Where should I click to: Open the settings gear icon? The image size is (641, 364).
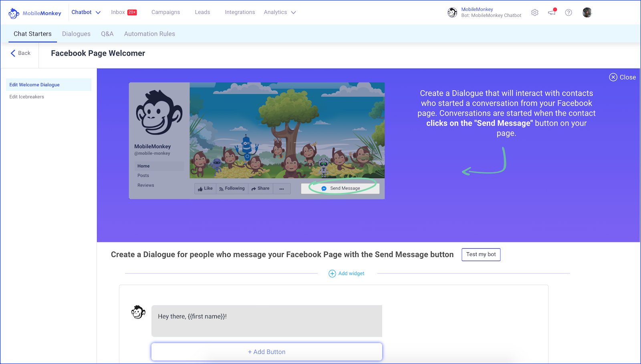pyautogui.click(x=535, y=12)
